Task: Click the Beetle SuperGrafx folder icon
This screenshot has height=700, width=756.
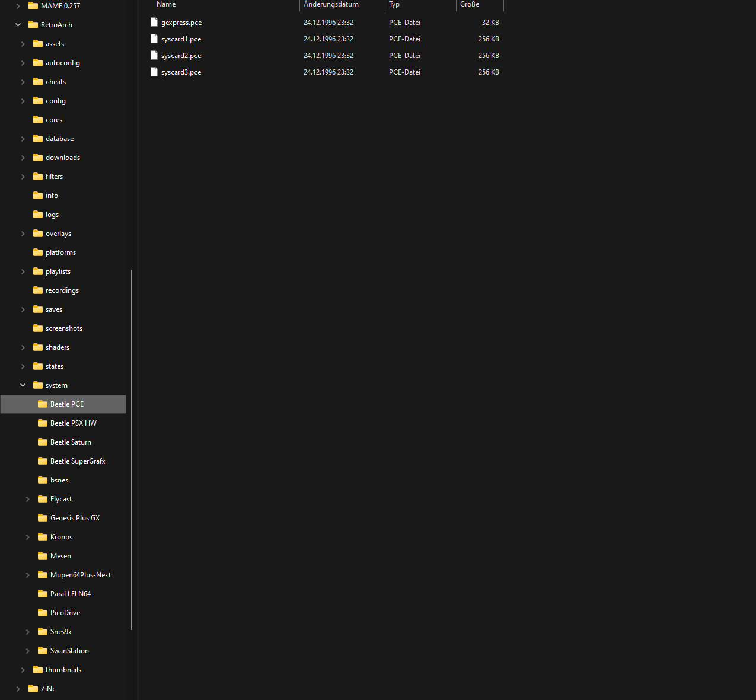Action: point(43,461)
